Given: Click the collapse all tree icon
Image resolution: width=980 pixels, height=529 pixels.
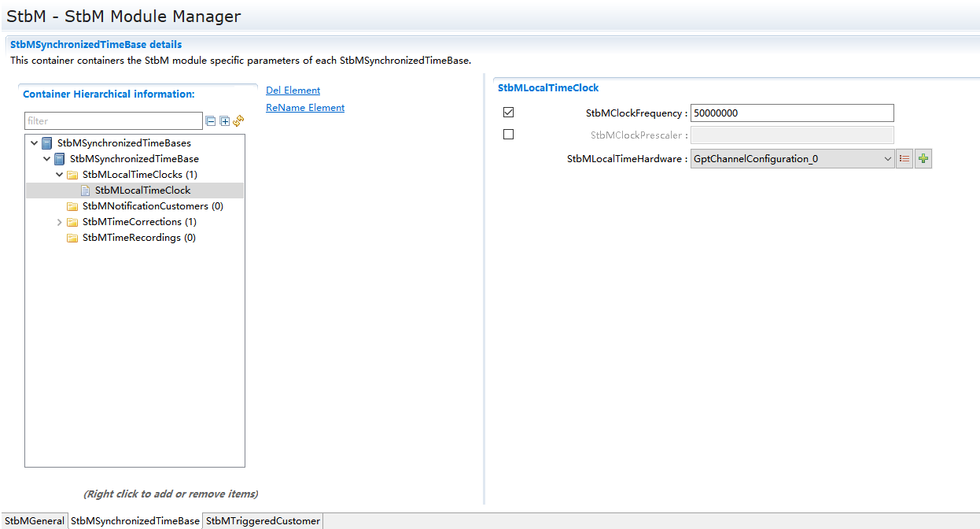Looking at the screenshot, I should (x=210, y=121).
